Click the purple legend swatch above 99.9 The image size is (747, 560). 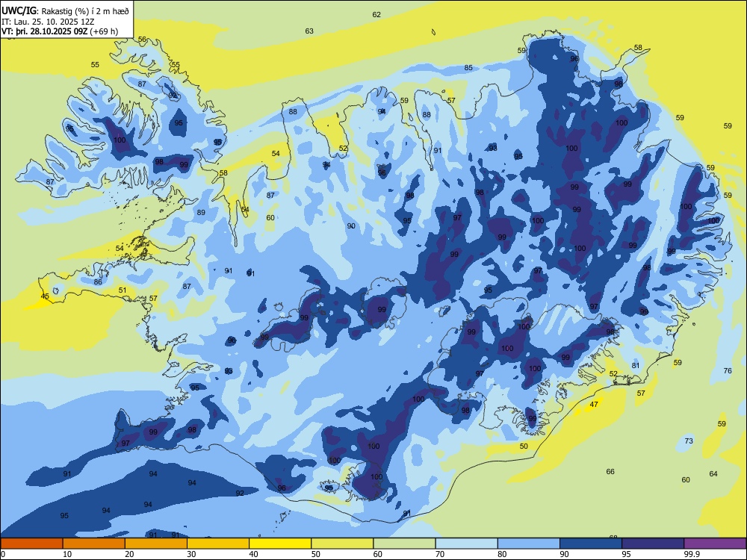pos(715,544)
